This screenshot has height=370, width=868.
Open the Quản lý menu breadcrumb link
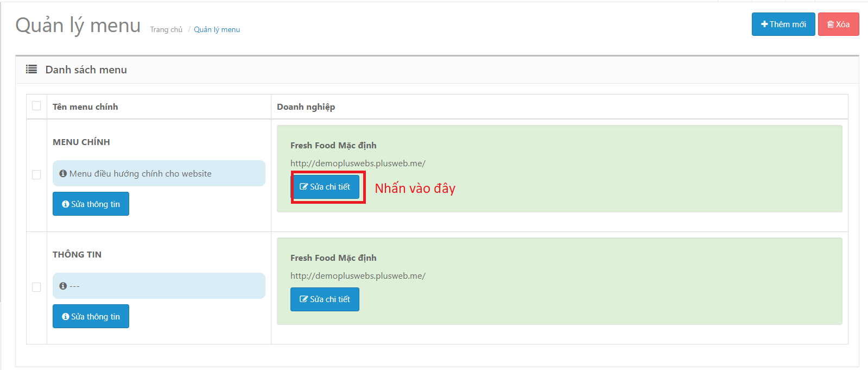click(x=217, y=30)
